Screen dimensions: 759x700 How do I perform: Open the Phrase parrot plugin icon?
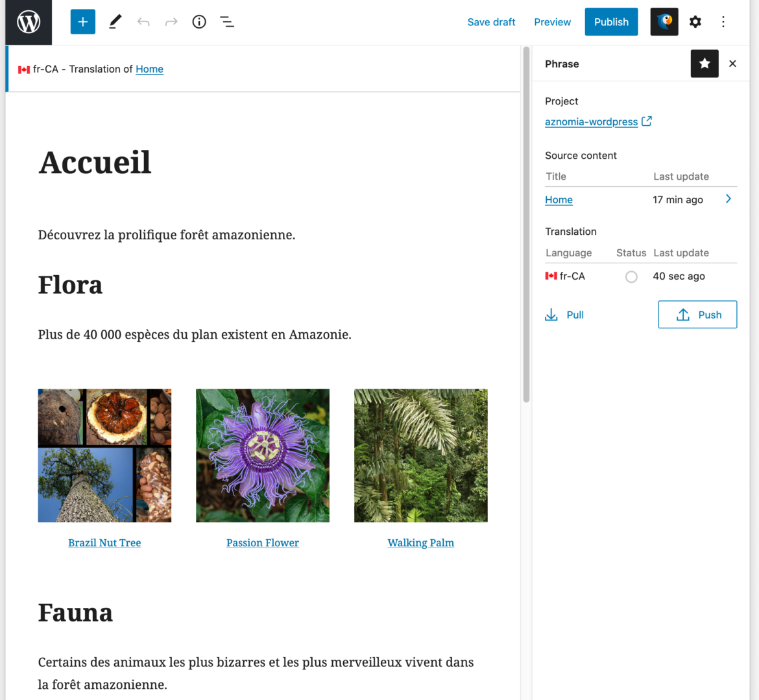pos(664,21)
